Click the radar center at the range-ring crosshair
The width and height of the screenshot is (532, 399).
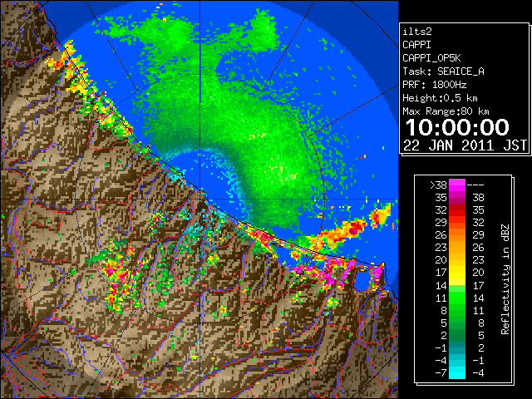click(x=199, y=199)
